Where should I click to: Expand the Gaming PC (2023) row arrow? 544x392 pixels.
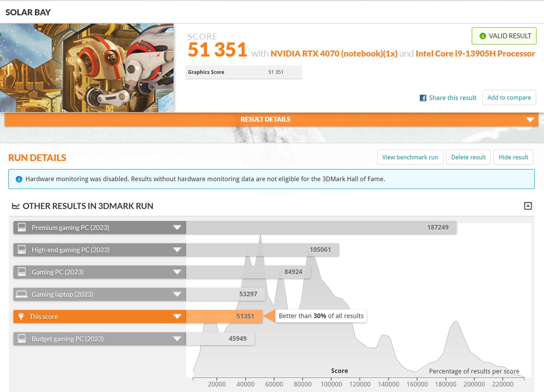[x=177, y=272]
